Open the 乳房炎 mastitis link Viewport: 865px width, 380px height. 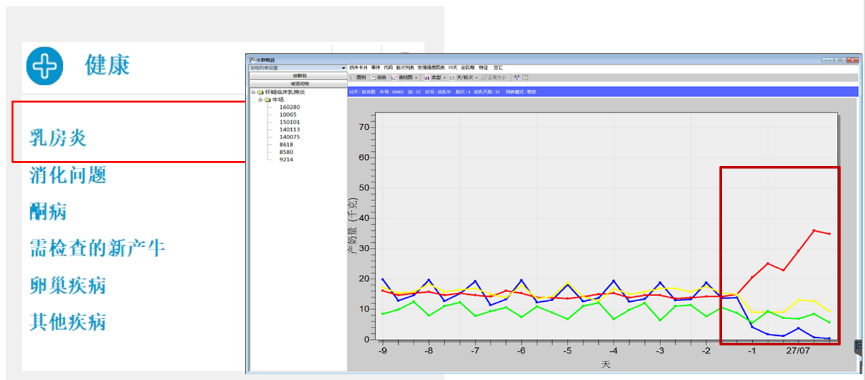pos(58,137)
